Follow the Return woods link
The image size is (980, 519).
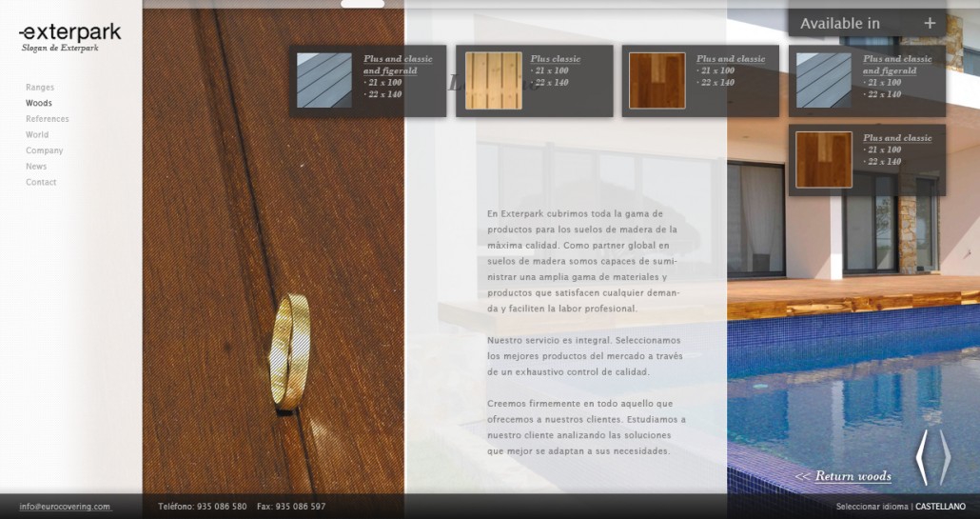pos(843,476)
